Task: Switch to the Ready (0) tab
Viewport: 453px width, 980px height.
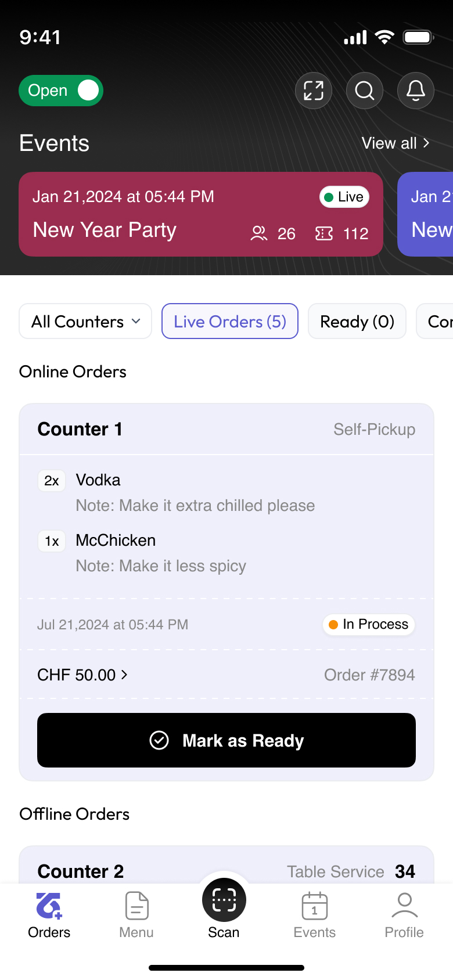Action: pos(357,321)
